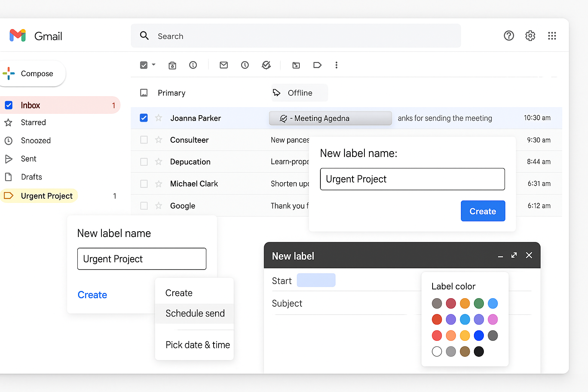The image size is (588, 392).
Task: Star the Consulteer email
Action: 158,140
